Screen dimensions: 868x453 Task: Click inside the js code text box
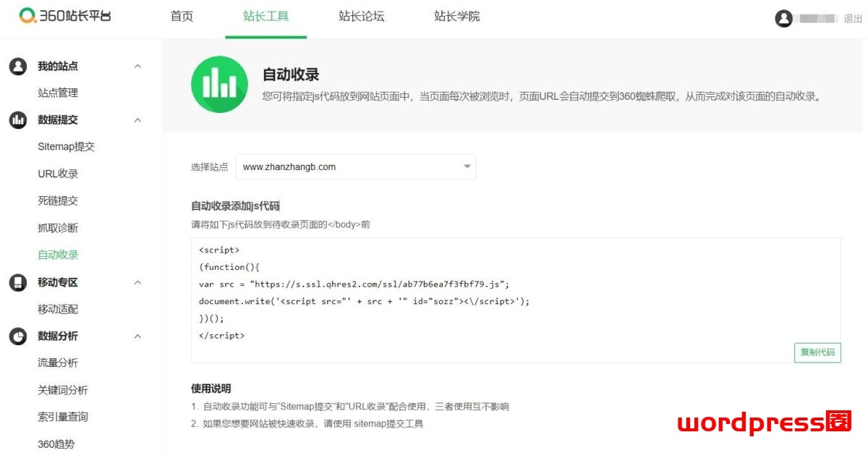click(516, 300)
